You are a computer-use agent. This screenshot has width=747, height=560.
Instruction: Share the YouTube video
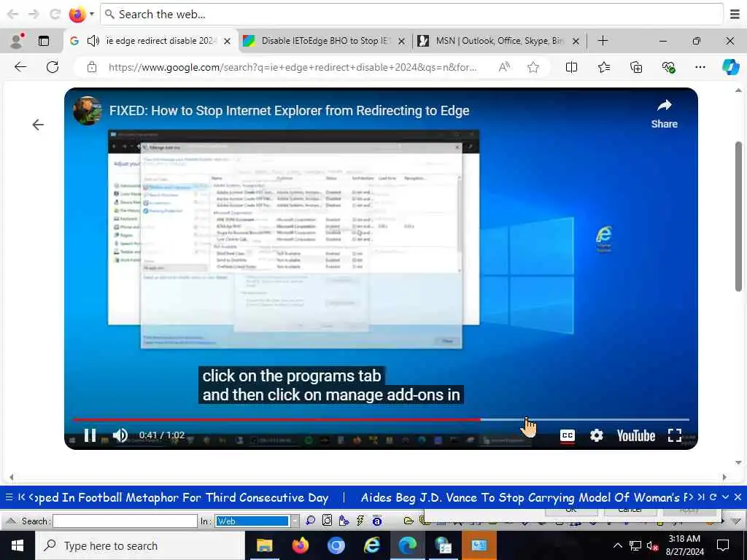click(664, 114)
